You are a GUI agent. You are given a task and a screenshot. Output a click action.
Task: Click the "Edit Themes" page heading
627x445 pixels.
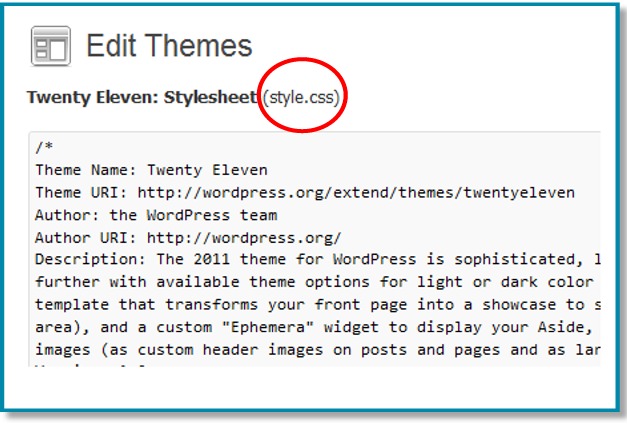(x=169, y=46)
